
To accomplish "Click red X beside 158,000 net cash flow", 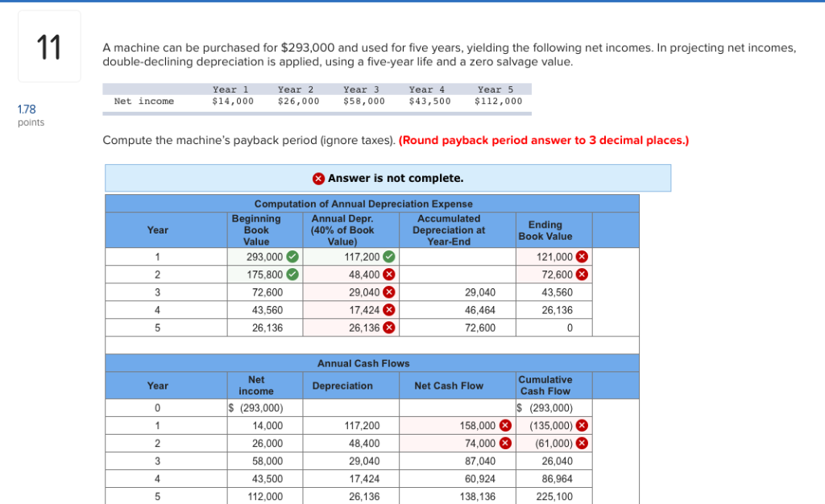I will click(505, 426).
